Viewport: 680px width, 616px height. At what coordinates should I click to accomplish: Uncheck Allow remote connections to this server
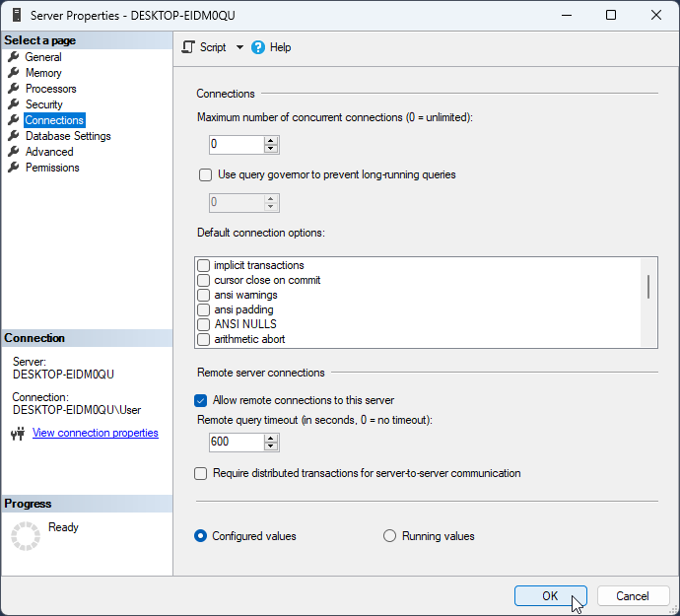click(x=201, y=400)
